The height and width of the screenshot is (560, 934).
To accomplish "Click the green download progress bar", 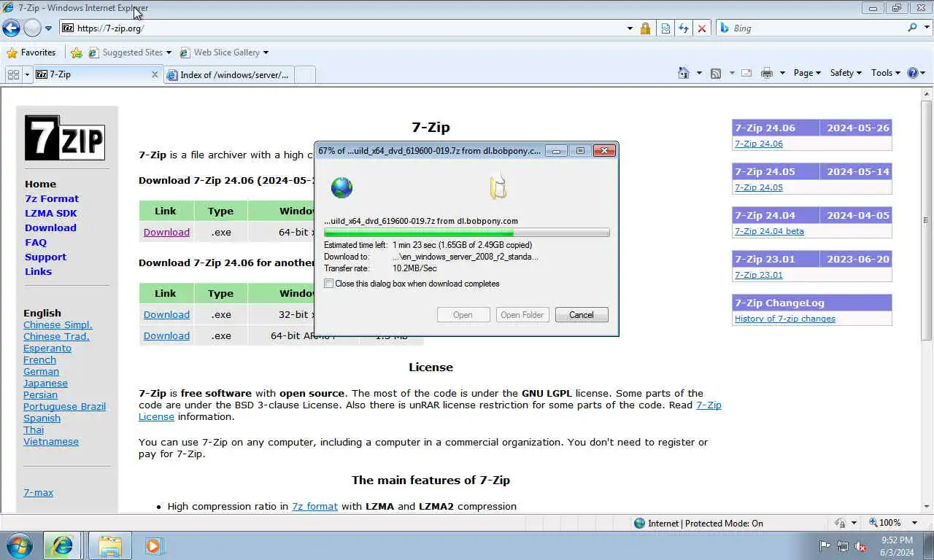I will pyautogui.click(x=467, y=233).
